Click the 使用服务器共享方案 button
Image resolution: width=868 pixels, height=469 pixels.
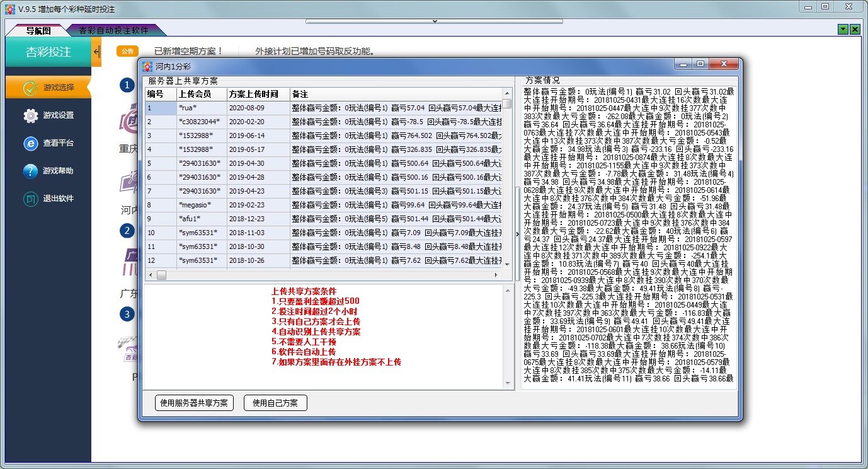(194, 403)
